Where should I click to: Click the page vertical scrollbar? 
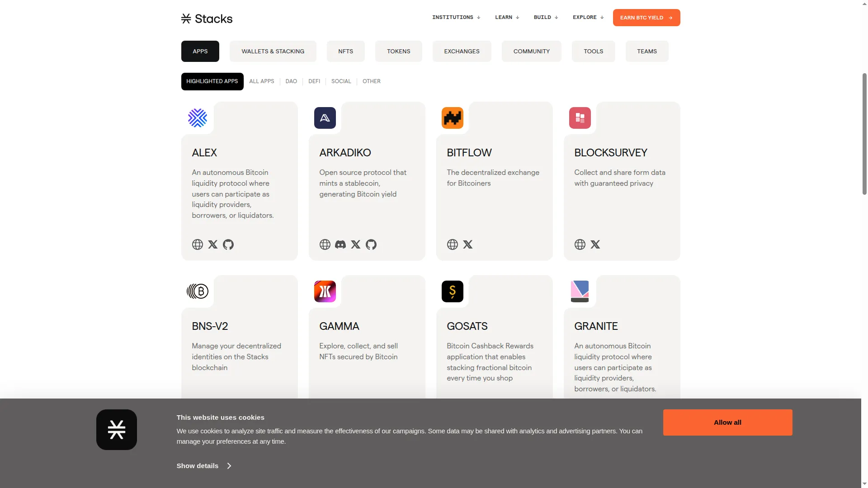click(x=864, y=133)
